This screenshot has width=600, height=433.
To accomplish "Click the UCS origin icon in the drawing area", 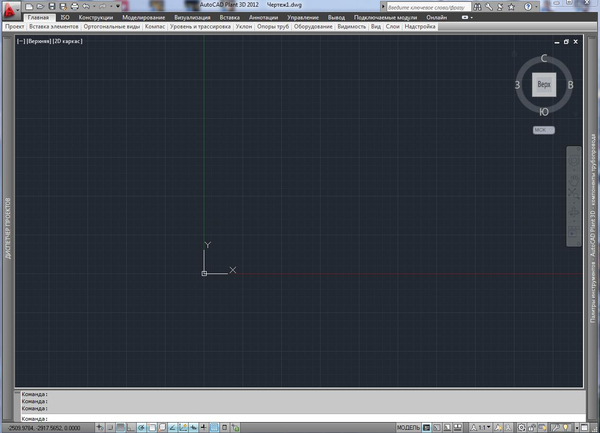I will pos(204,272).
